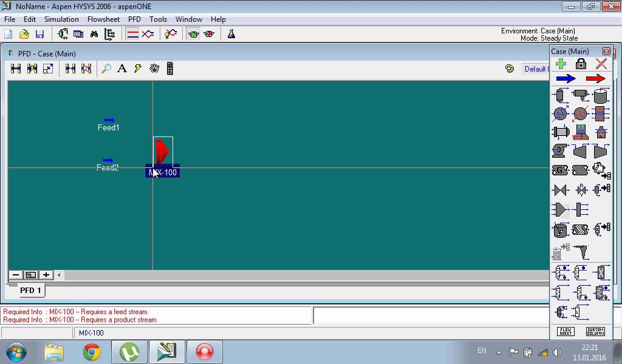Click the green plus add-mode palette icon
The width and height of the screenshot is (622, 364).
[561, 64]
